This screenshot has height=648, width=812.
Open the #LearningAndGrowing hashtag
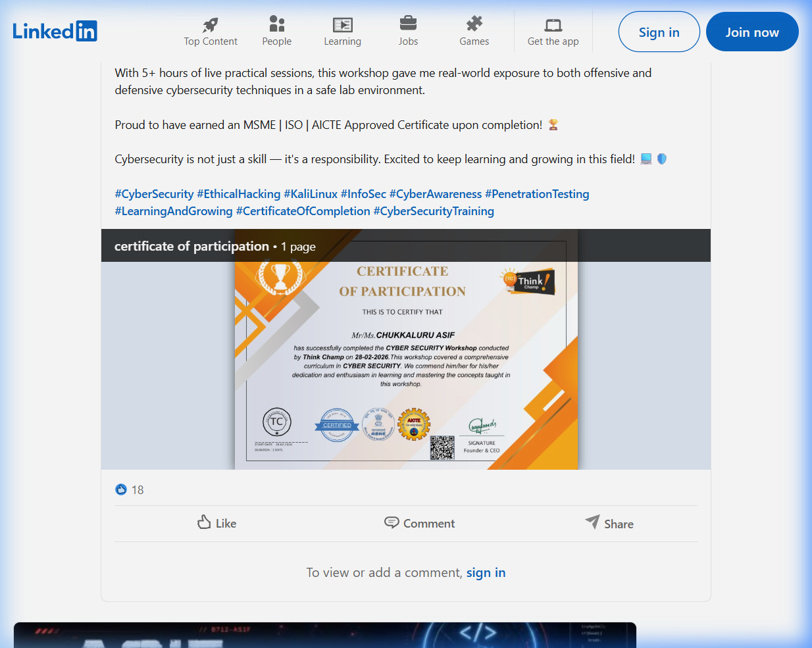(x=174, y=211)
